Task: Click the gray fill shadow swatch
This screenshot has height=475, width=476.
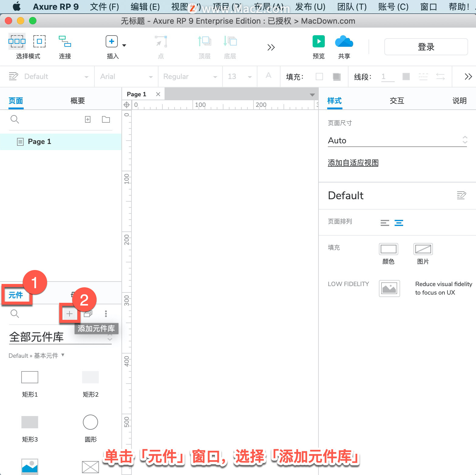Action: pyautogui.click(x=337, y=77)
